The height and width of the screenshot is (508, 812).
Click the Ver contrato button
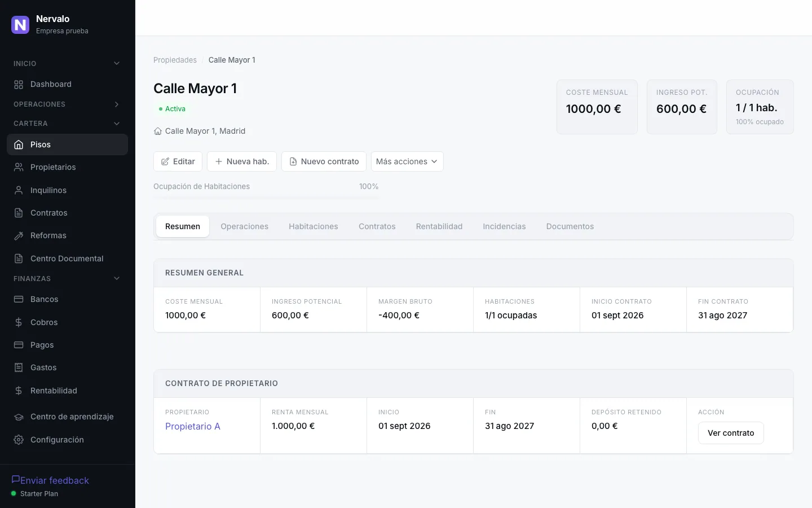click(731, 433)
